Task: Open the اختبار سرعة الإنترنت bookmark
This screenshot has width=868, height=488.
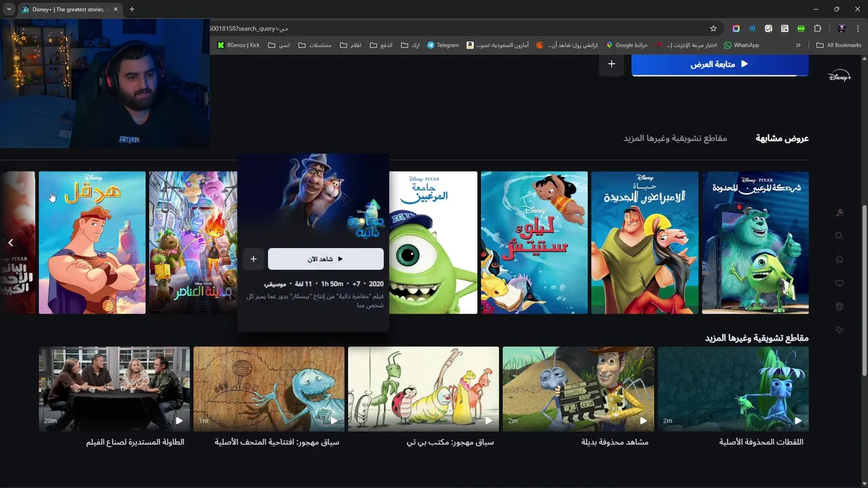Action: click(x=686, y=45)
